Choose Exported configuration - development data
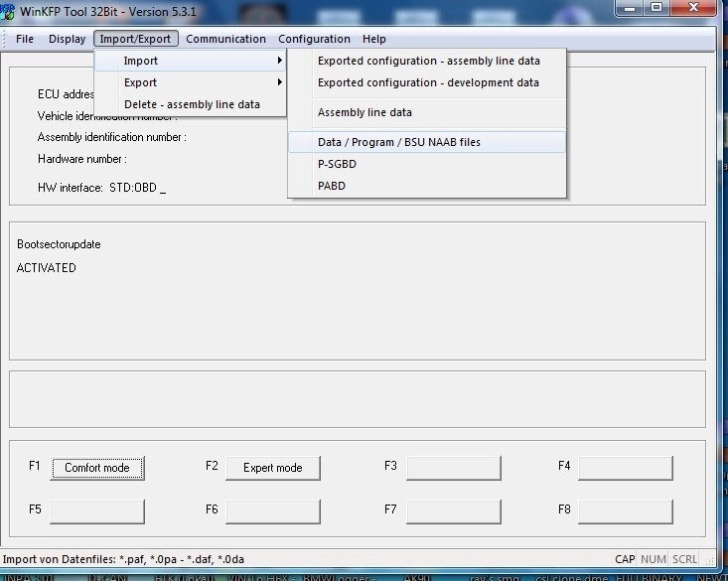Screen dimensions: 728x581 click(428, 82)
